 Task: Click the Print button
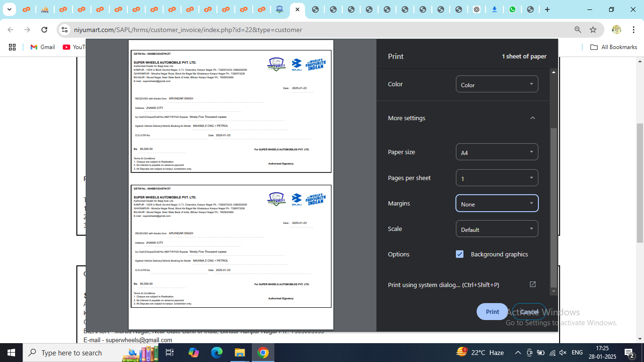(492, 312)
